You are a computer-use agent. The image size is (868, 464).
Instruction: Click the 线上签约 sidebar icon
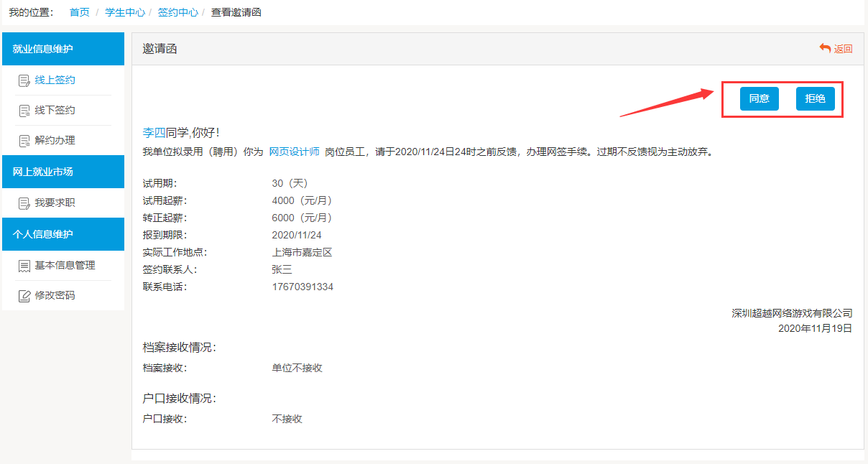point(24,80)
